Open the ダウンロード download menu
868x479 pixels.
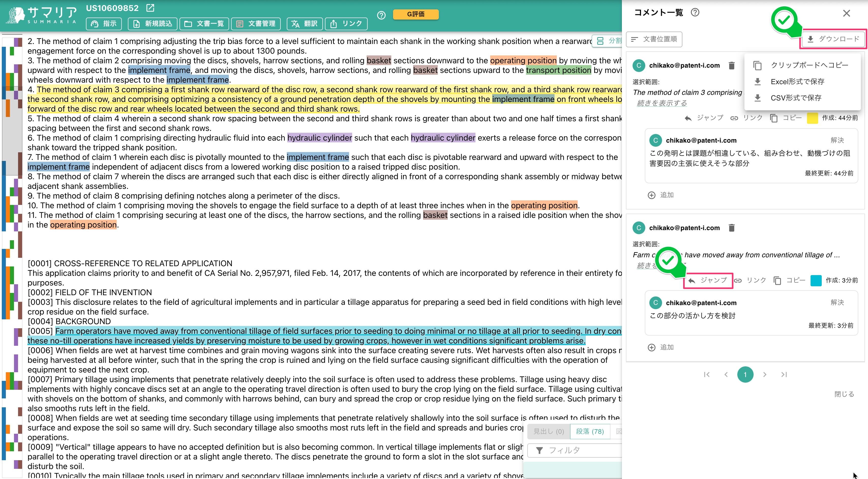(833, 39)
